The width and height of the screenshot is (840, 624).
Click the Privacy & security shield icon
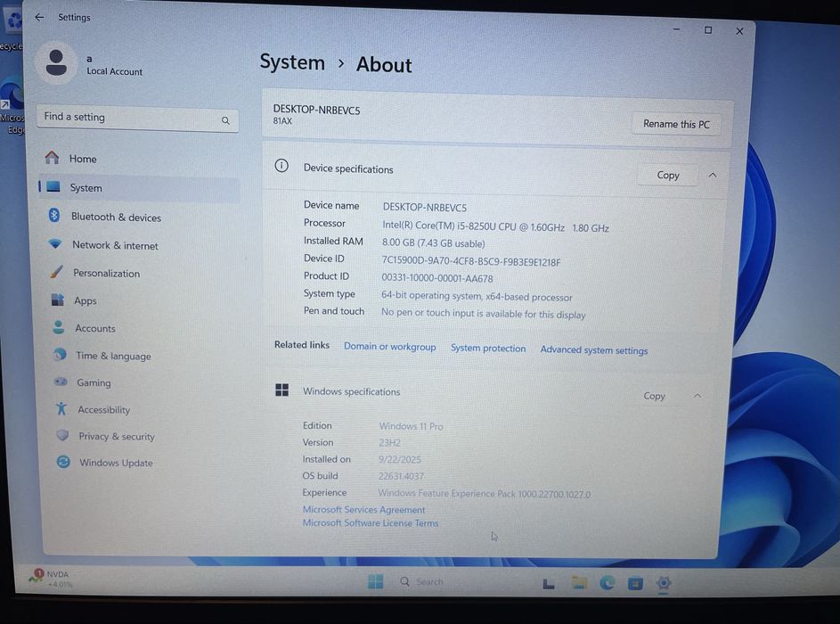click(62, 435)
